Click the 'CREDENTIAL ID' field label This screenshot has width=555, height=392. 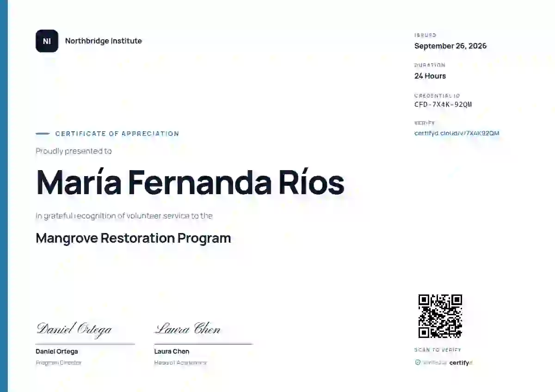click(437, 96)
